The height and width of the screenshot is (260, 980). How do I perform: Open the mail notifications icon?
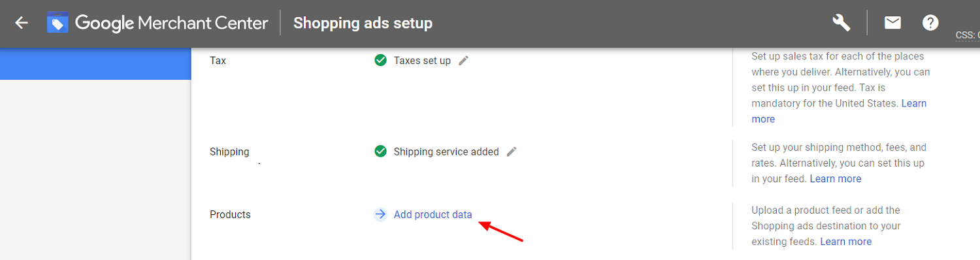(x=892, y=23)
